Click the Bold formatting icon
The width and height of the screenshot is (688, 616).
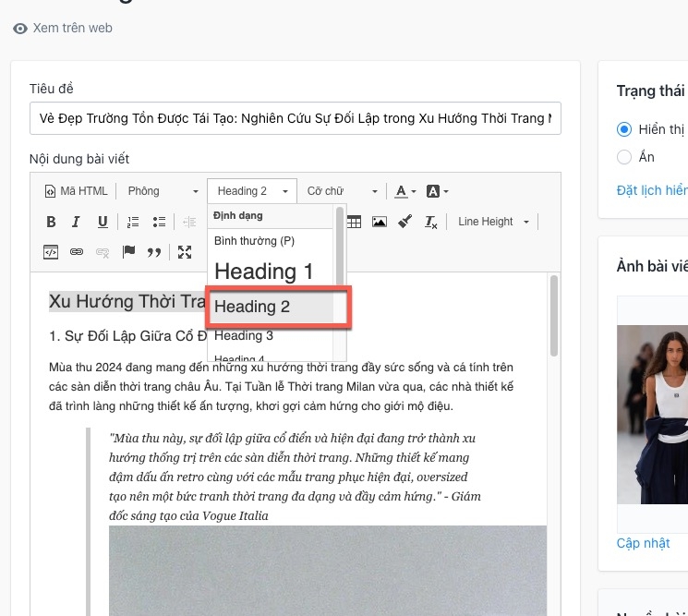point(51,222)
